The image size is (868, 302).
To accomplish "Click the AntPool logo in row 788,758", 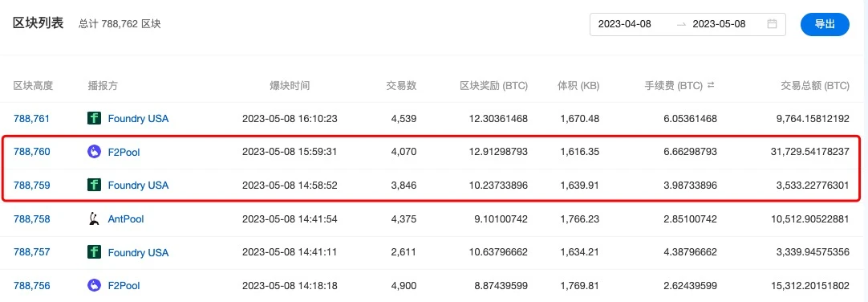I will 95,219.
